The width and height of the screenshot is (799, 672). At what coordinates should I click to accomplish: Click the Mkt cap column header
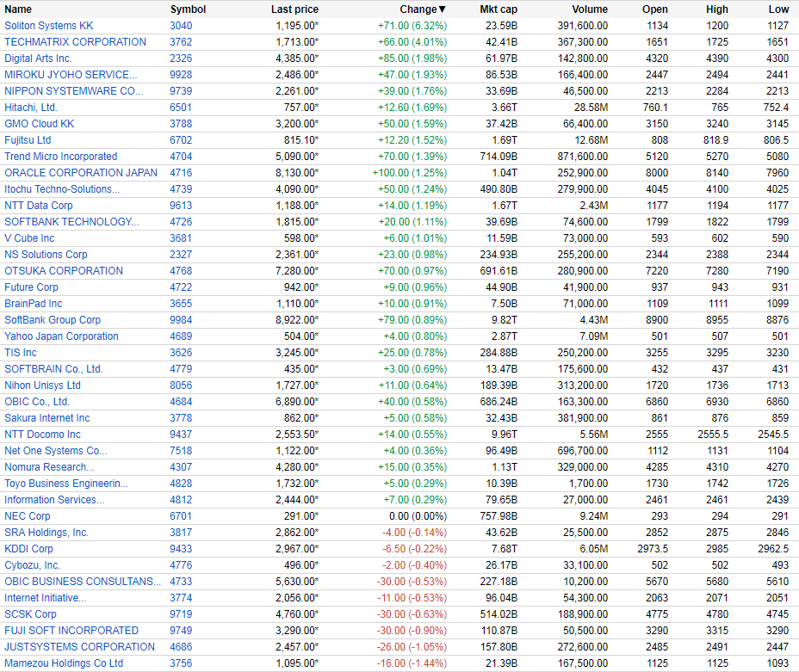499,9
